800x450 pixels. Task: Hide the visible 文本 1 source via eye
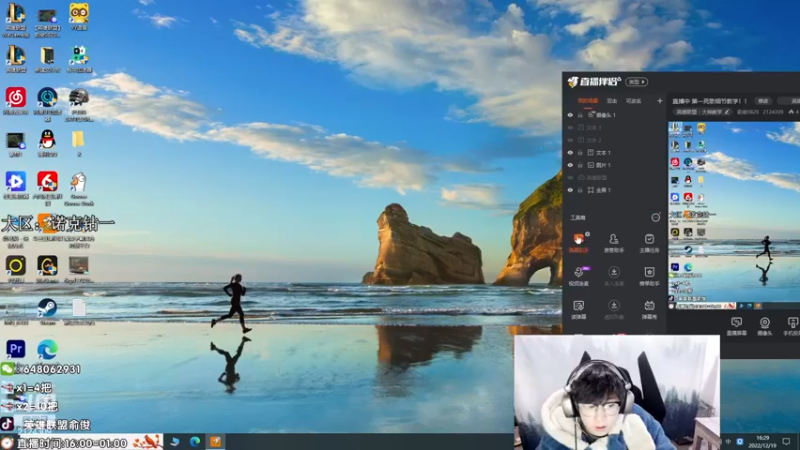click(570, 153)
